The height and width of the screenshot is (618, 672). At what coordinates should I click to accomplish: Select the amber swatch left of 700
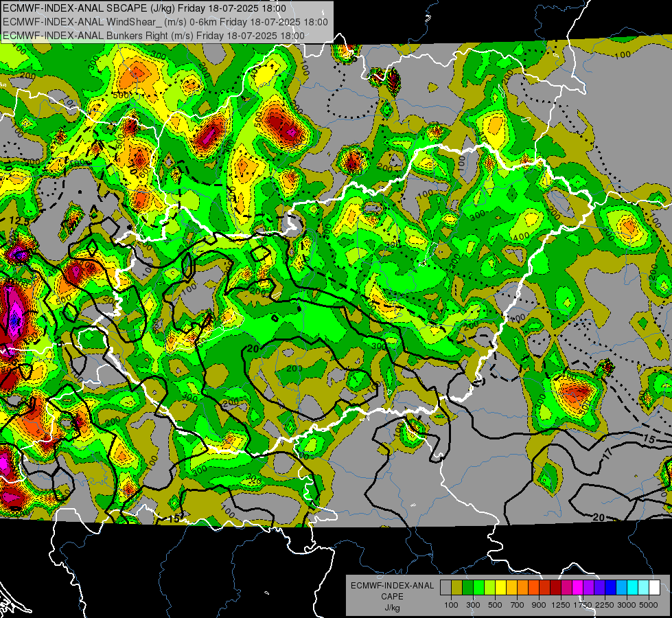coord(511,588)
